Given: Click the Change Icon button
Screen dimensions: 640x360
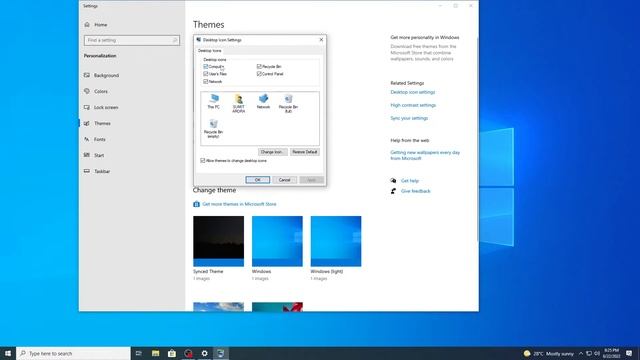Looking at the screenshot, I should coord(273,152).
